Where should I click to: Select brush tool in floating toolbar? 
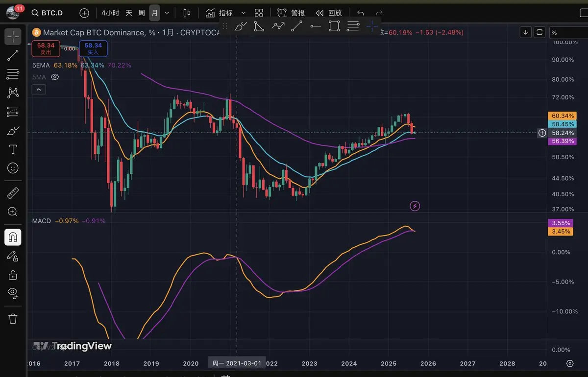pos(241,26)
